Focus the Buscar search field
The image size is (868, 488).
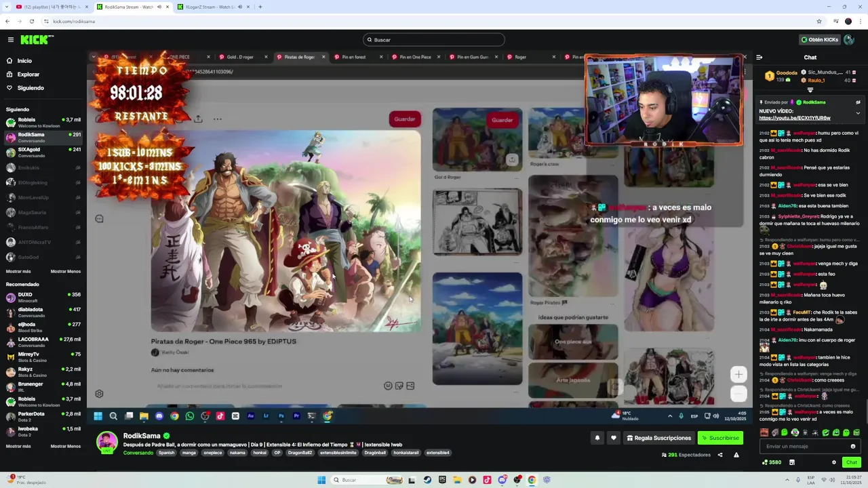coord(434,40)
